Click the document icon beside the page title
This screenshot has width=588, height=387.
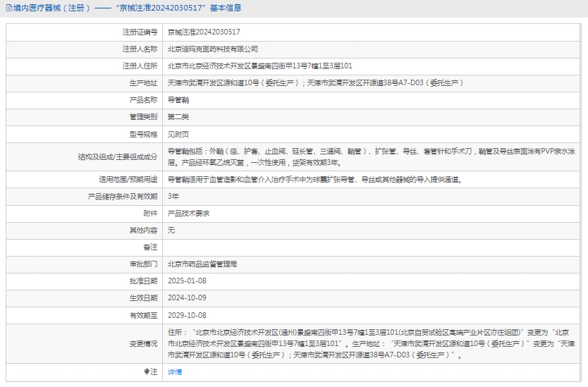(x=8, y=8)
